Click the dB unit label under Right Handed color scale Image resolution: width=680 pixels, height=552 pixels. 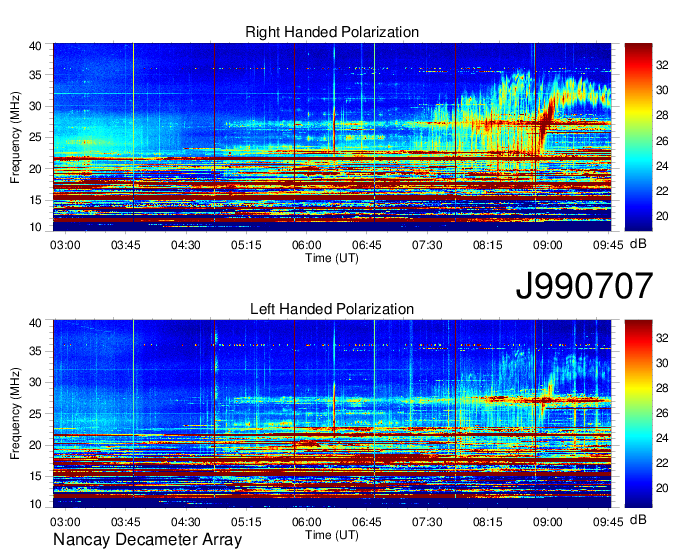[x=638, y=244]
